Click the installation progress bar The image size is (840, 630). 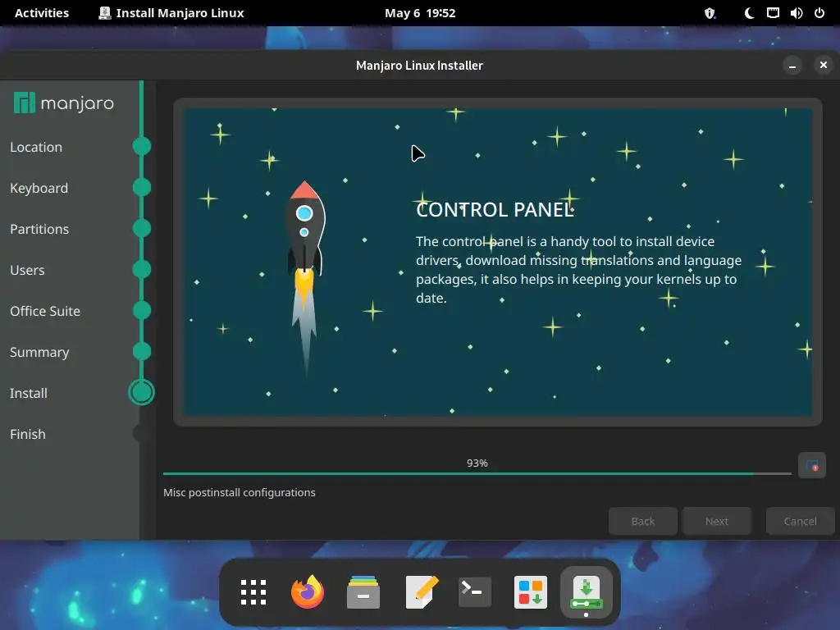(477, 473)
